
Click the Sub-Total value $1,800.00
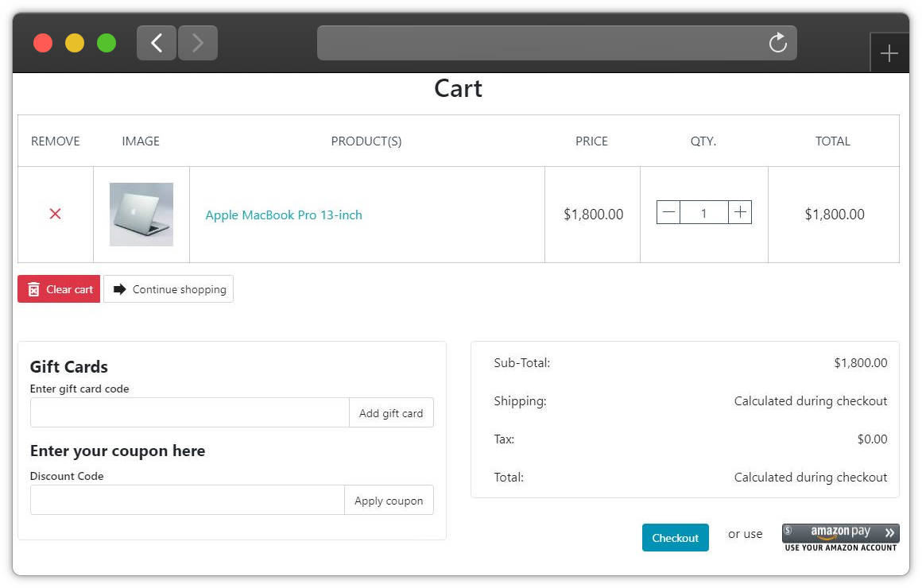click(861, 363)
